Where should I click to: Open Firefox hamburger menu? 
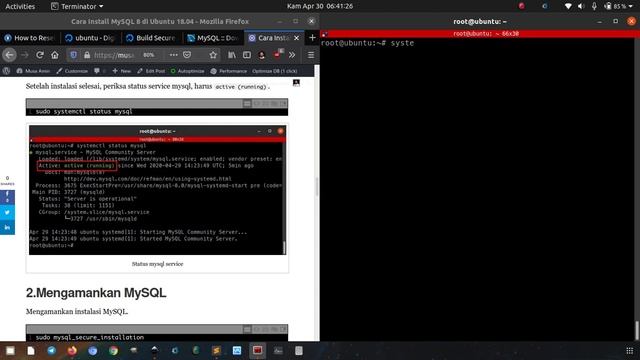311,55
